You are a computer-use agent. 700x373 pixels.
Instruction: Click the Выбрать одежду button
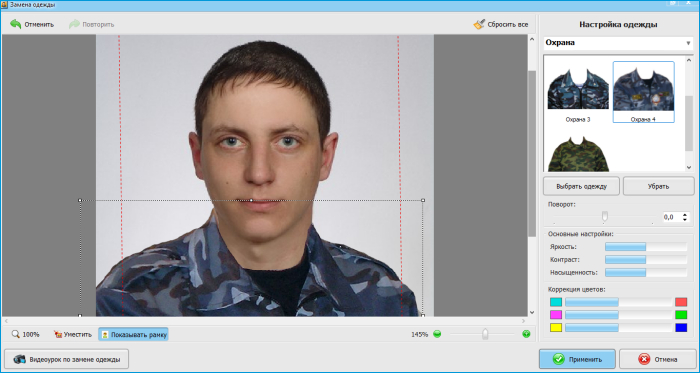click(x=581, y=186)
